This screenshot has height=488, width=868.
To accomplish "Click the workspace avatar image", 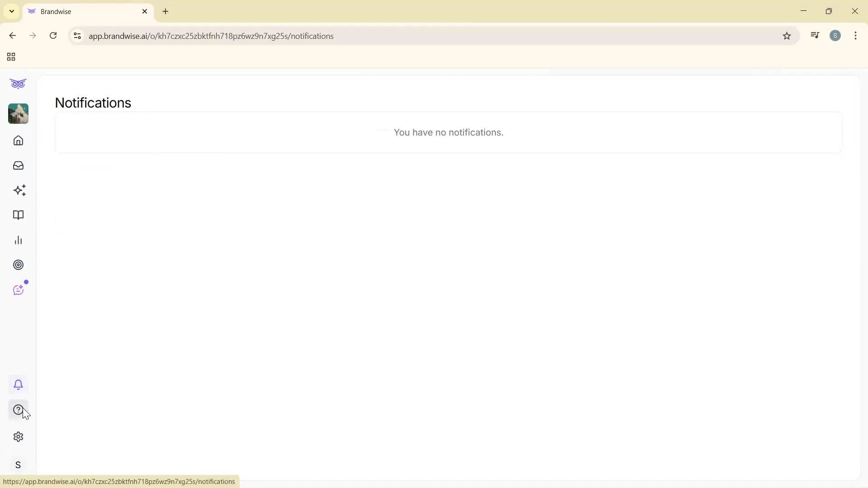I will (x=18, y=114).
